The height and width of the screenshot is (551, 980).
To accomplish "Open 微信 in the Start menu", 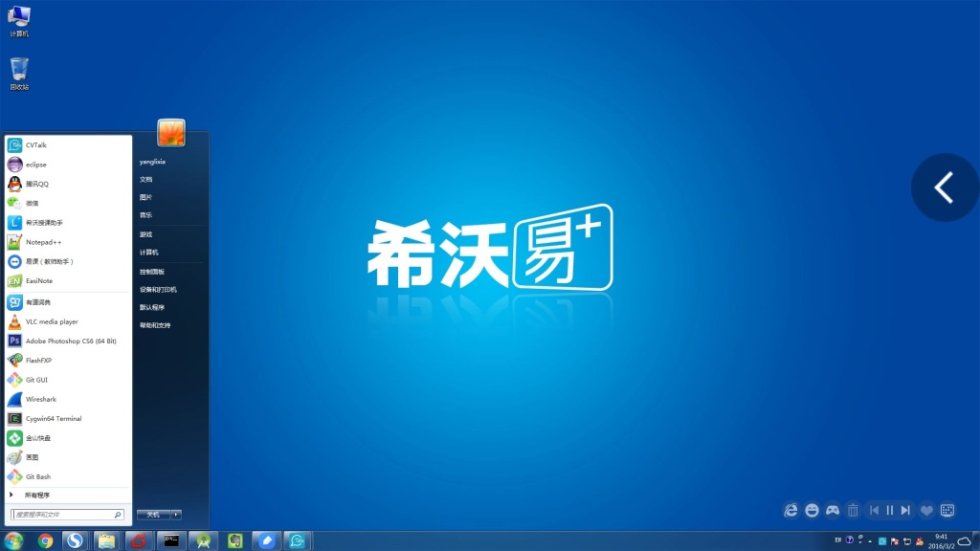I will (x=68, y=203).
